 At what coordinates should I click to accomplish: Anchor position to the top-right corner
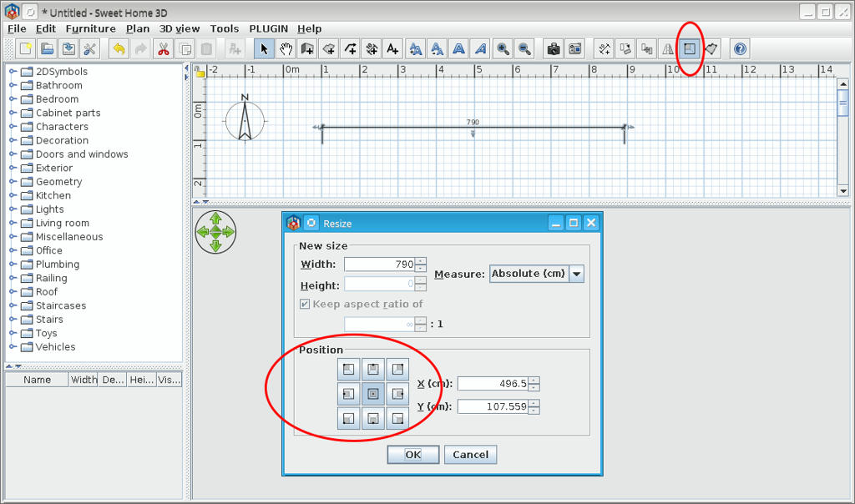coord(397,370)
